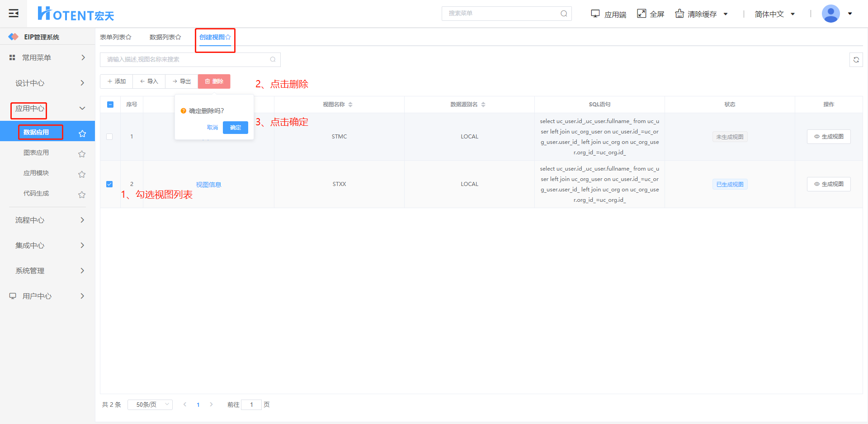
Task: Expand 用户中心 menu
Action: pos(47,296)
